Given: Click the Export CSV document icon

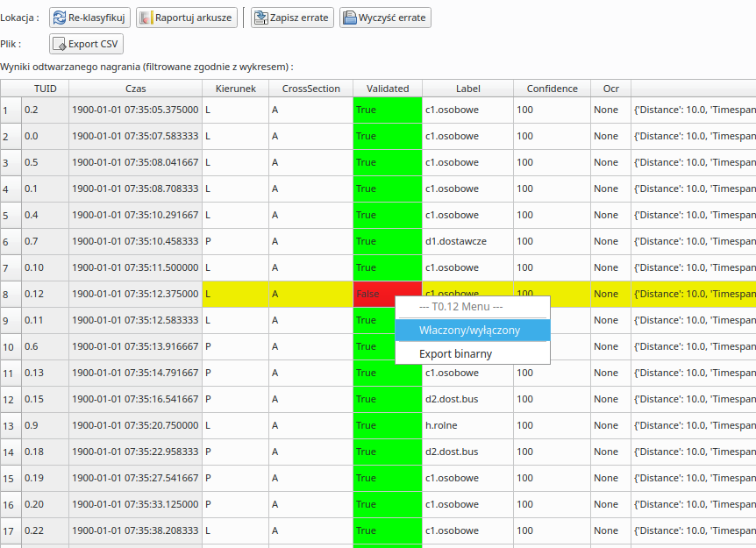Looking at the screenshot, I should coord(59,44).
